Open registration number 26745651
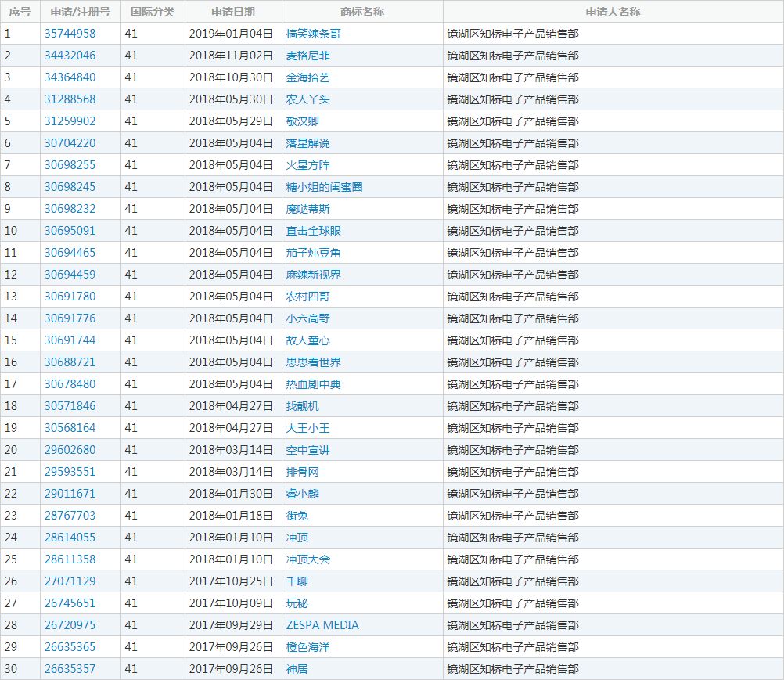The height and width of the screenshot is (680, 784). coord(70,603)
